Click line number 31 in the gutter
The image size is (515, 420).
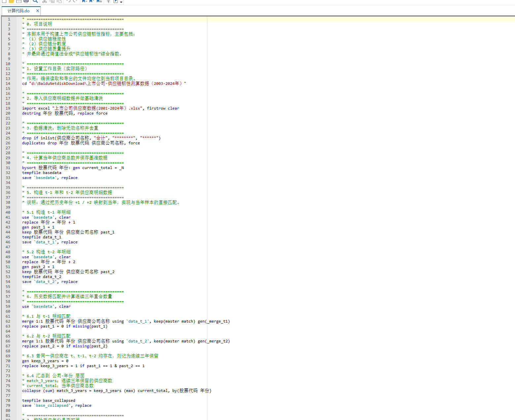[8, 168]
